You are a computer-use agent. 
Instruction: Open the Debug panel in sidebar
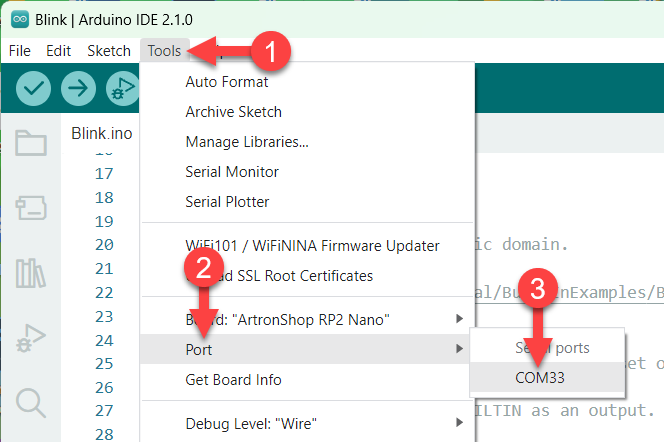coord(31,339)
